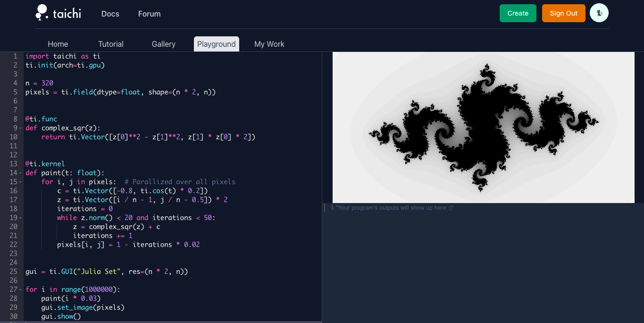Viewport: 644px width, 323px height.
Task: Open the Docs menu link
Action: (110, 14)
